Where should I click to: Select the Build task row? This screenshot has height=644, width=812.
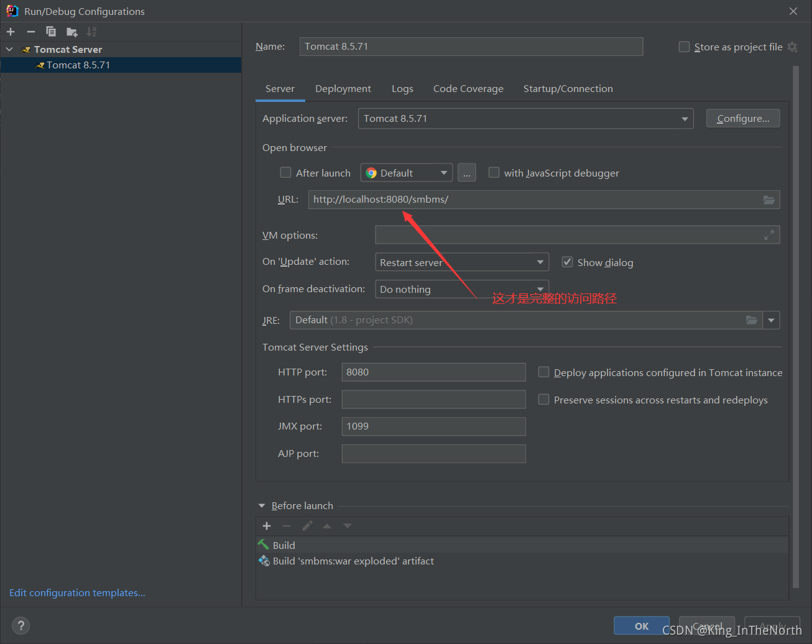pyautogui.click(x=522, y=545)
